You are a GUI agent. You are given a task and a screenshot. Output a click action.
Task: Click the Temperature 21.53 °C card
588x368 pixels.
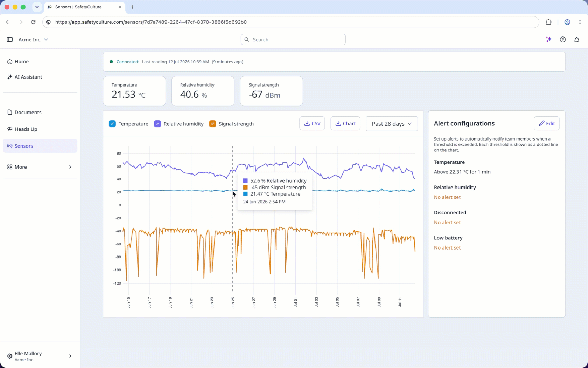pos(134,91)
